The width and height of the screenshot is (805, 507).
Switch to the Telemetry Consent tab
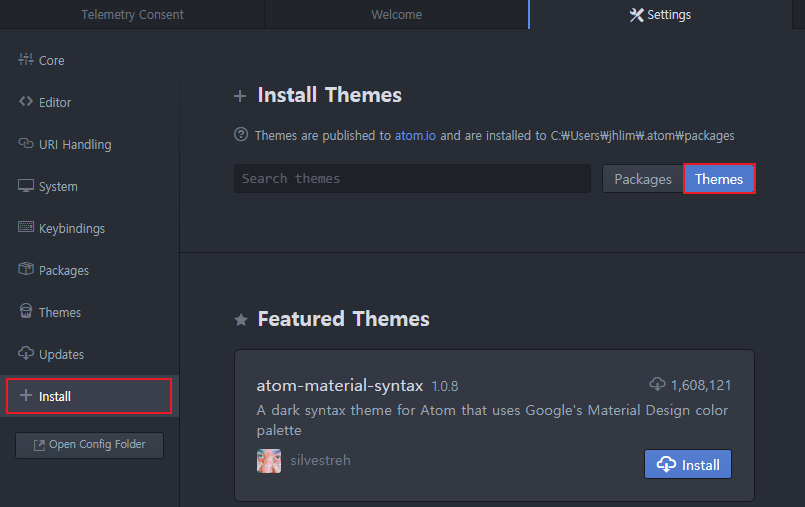click(132, 14)
